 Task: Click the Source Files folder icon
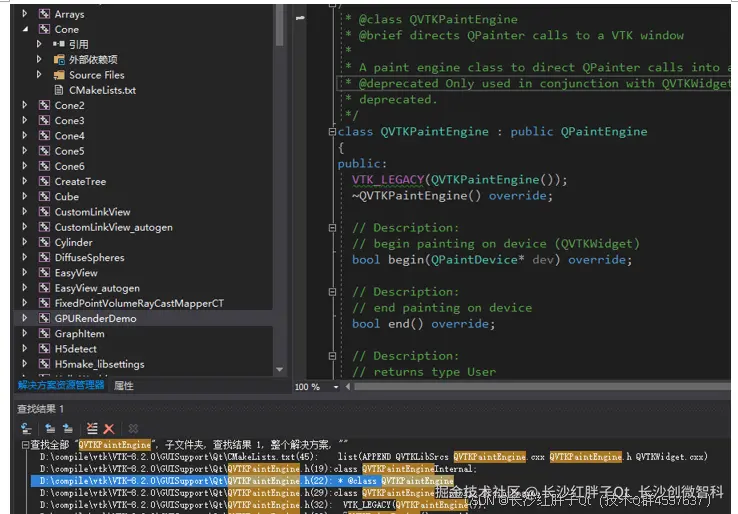click(x=59, y=75)
